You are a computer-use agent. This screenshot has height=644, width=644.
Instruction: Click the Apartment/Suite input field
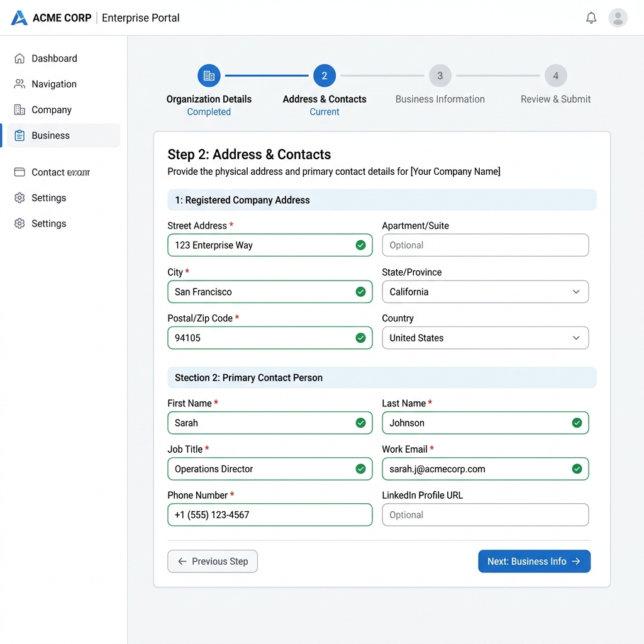coord(485,245)
